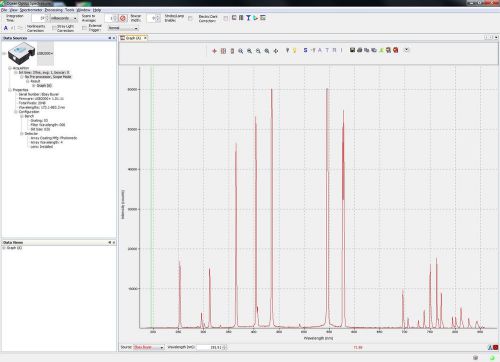Open the Source dropdown below the graph
The image size is (500, 362).
149,347
